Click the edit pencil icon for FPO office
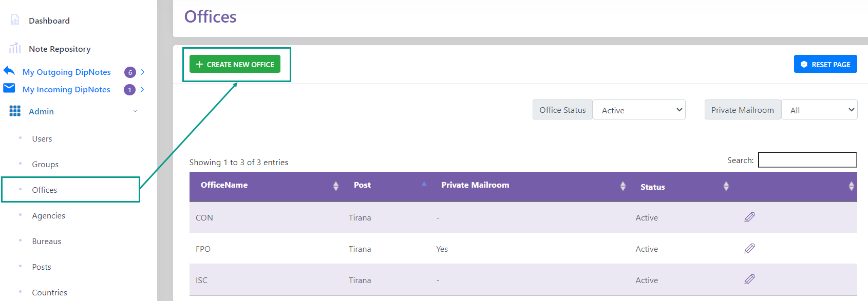 coord(749,249)
